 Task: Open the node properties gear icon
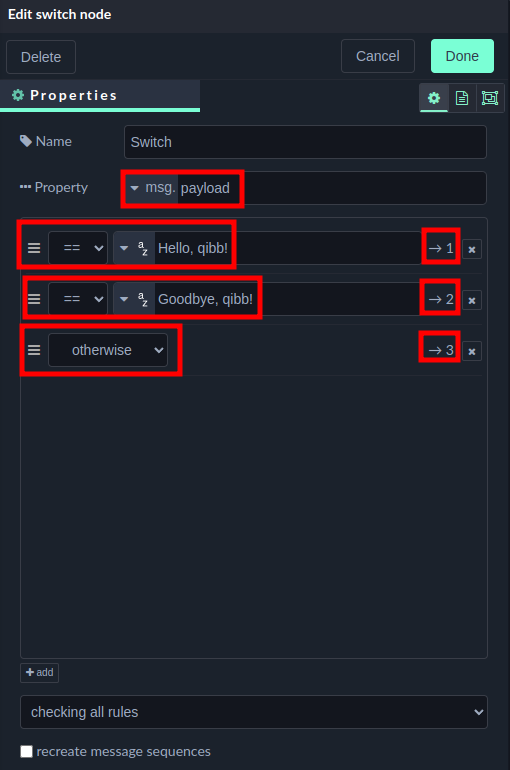coord(434,98)
